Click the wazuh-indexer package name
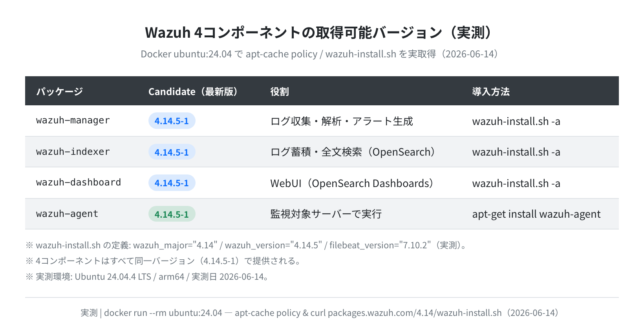Viewport: 644px width, 334px height. point(73,152)
